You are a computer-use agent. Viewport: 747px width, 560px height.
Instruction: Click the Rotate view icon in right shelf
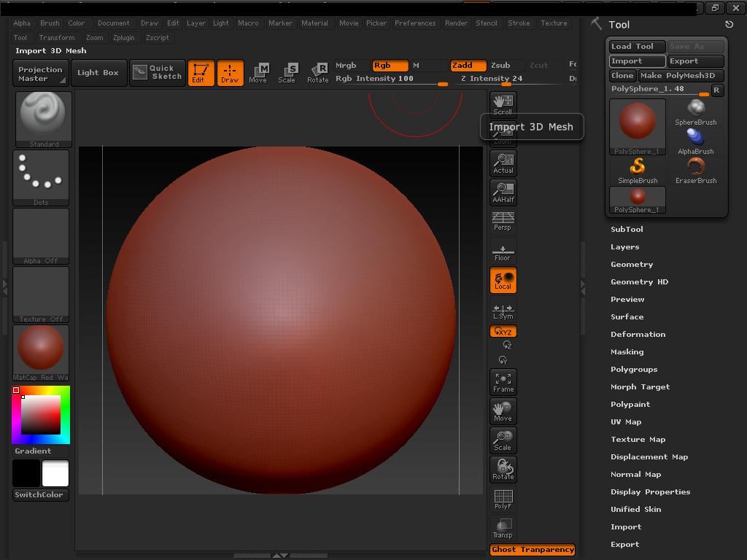(503, 470)
